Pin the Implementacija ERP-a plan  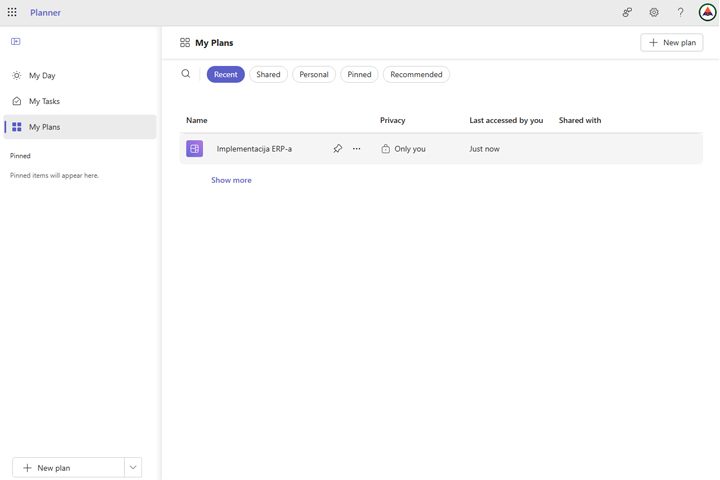337,149
